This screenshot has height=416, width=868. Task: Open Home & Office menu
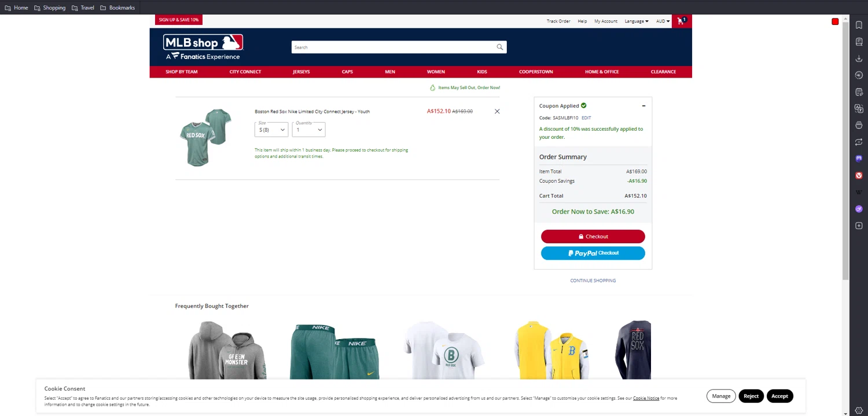602,72
